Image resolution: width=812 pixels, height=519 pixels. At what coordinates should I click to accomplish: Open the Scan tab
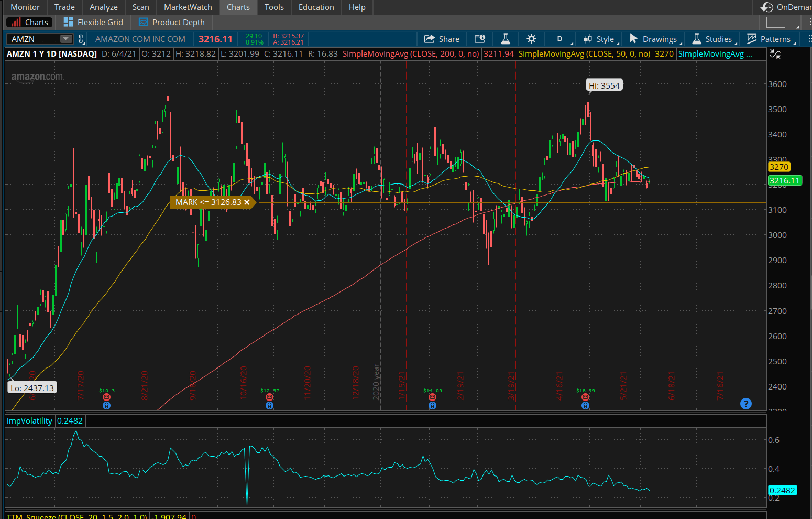141,7
